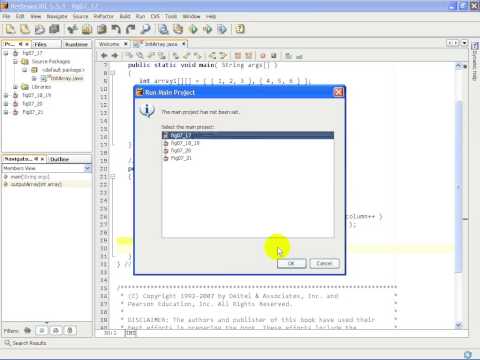Collapse the code fold at line 21
Screen dimensions: 480x360
click(x=112, y=177)
